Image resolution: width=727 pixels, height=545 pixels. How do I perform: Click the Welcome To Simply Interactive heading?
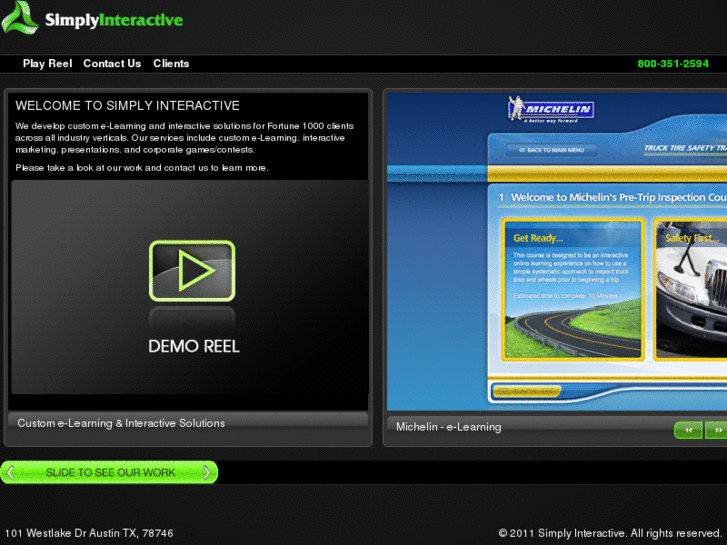128,106
